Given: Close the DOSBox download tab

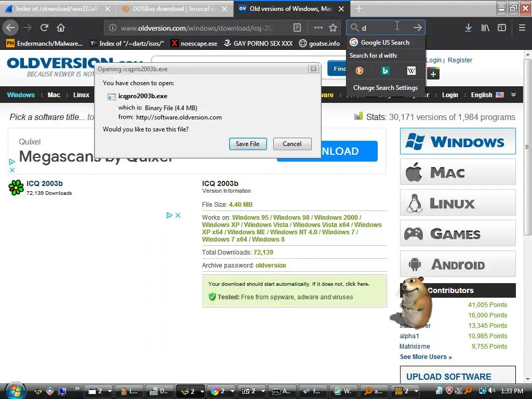Looking at the screenshot, I should (x=224, y=9).
